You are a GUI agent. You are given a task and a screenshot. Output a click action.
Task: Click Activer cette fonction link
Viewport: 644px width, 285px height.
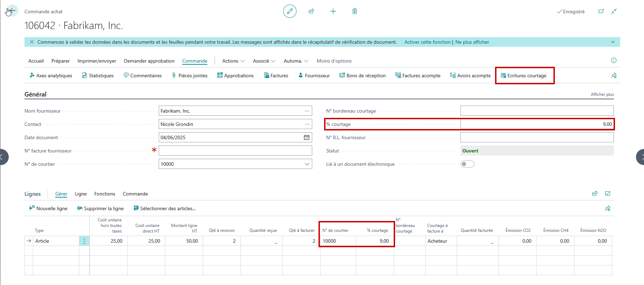coord(427,42)
